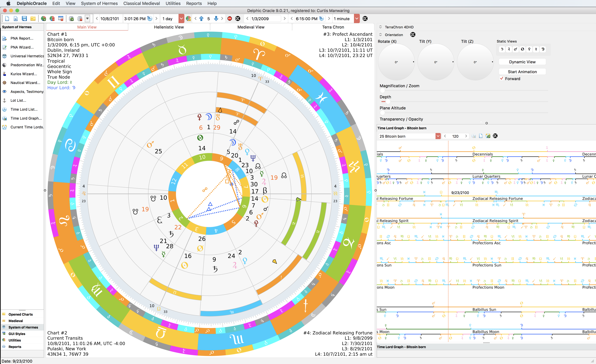Open the 1 minute interval dropdown
The height and width of the screenshot is (364, 596).
coord(357,19)
